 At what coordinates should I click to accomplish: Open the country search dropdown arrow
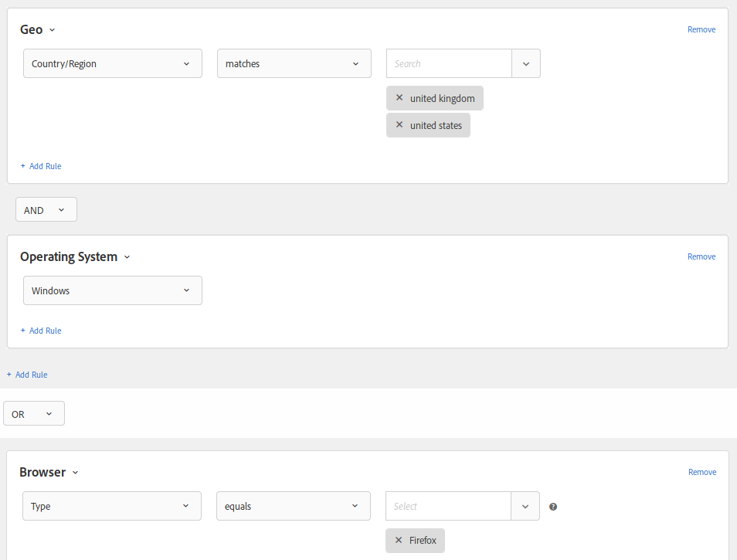(526, 63)
